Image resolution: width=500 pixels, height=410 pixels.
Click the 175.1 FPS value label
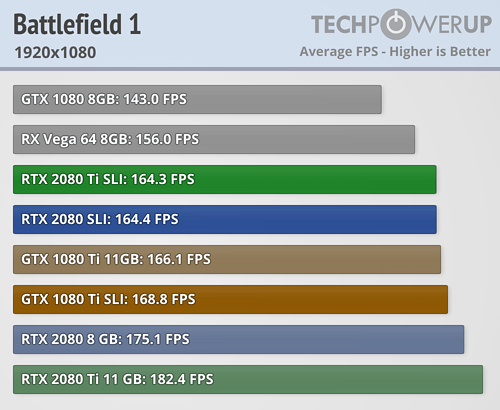[x=158, y=339]
